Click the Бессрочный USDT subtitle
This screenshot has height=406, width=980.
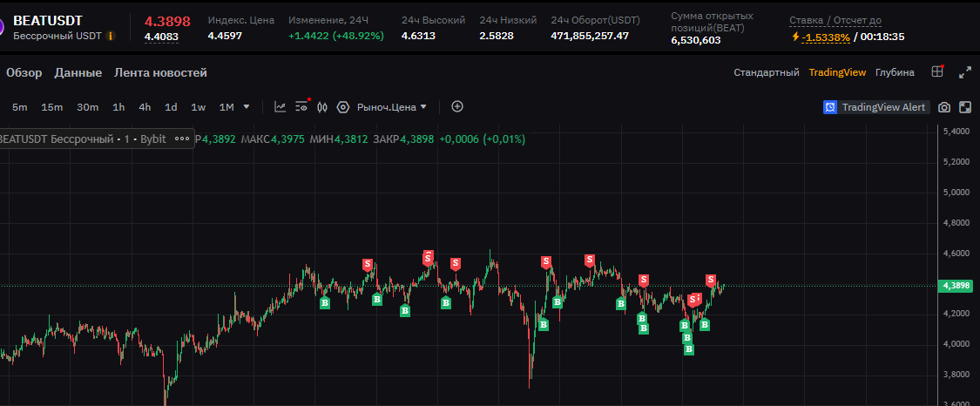click(57, 37)
